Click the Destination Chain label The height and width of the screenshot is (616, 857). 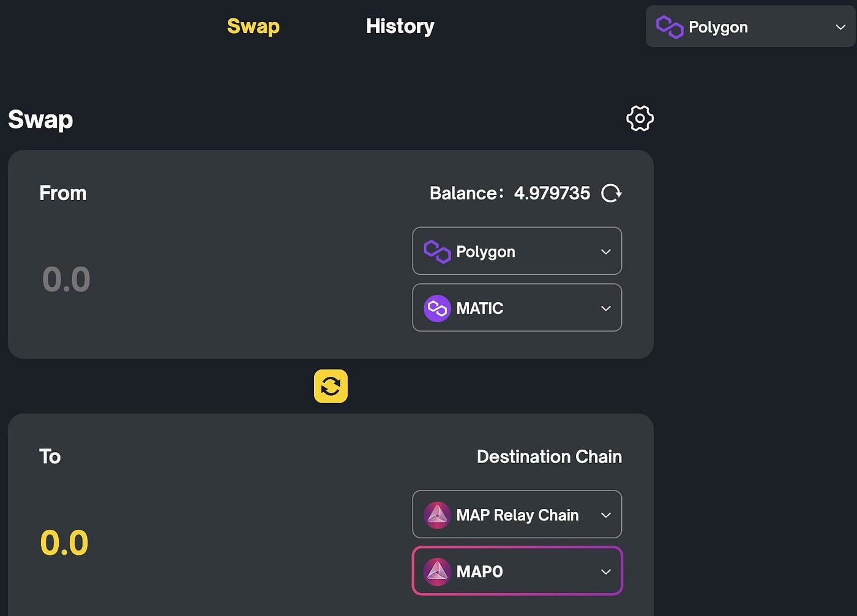[x=549, y=456]
